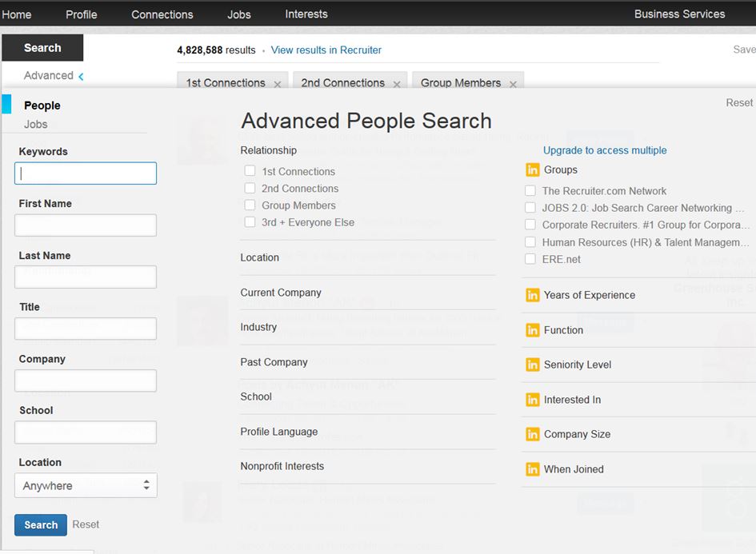Screen dimensions: 756x554
Task: Expand the Years of Experience filter
Action: point(589,295)
